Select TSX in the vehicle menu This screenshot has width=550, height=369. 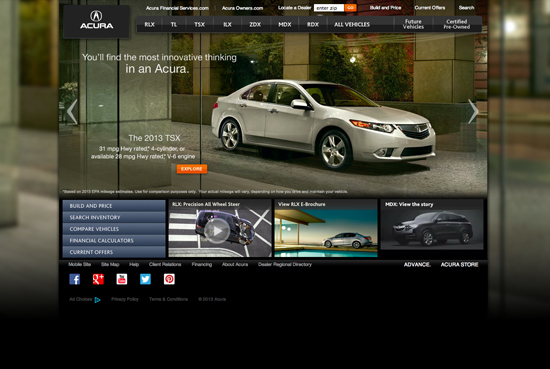tap(199, 25)
